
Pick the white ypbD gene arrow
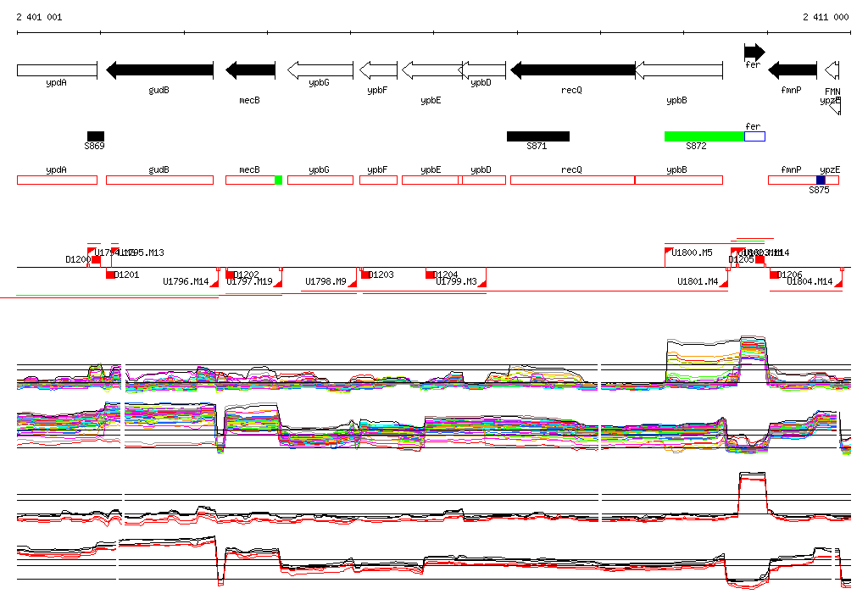pos(482,70)
